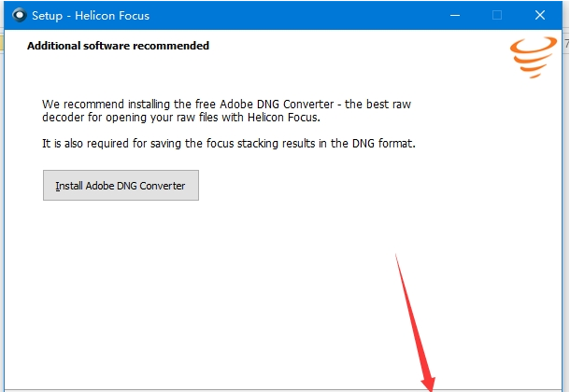Click the horizontal separator line at bottom
570x392 pixels.
187,389
